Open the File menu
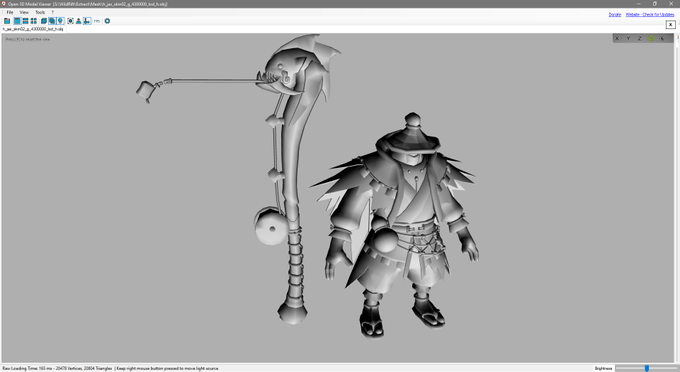The height and width of the screenshot is (372, 680). click(x=10, y=12)
